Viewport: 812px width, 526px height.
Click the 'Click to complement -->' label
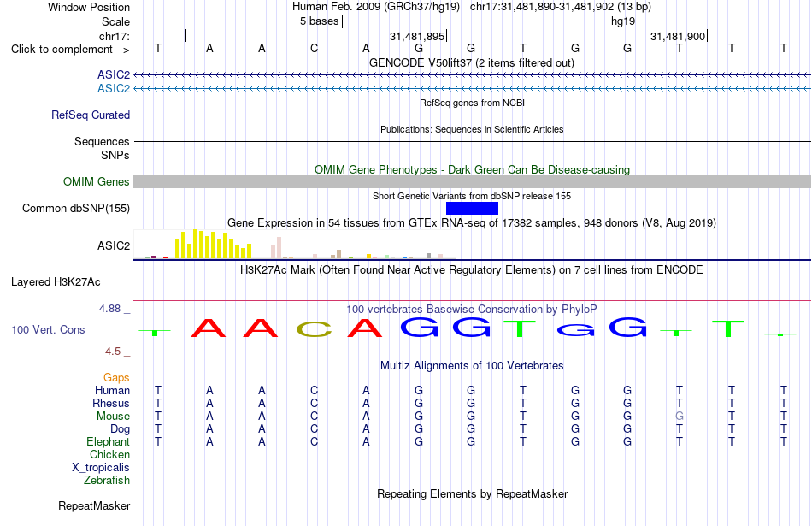point(70,50)
